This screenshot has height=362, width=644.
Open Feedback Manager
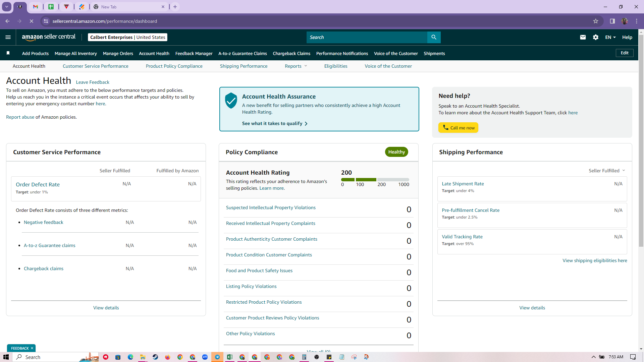tap(194, 53)
